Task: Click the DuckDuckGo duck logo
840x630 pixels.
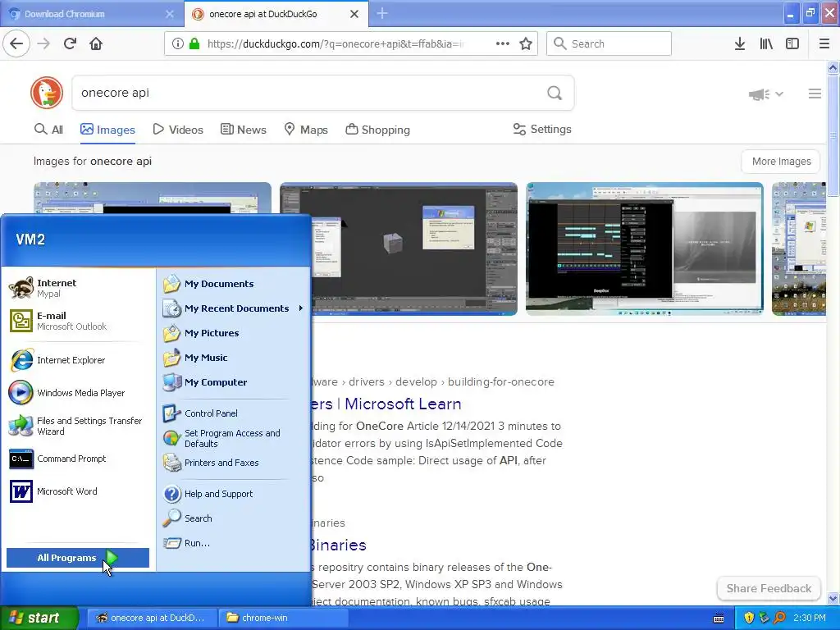Action: point(47,93)
